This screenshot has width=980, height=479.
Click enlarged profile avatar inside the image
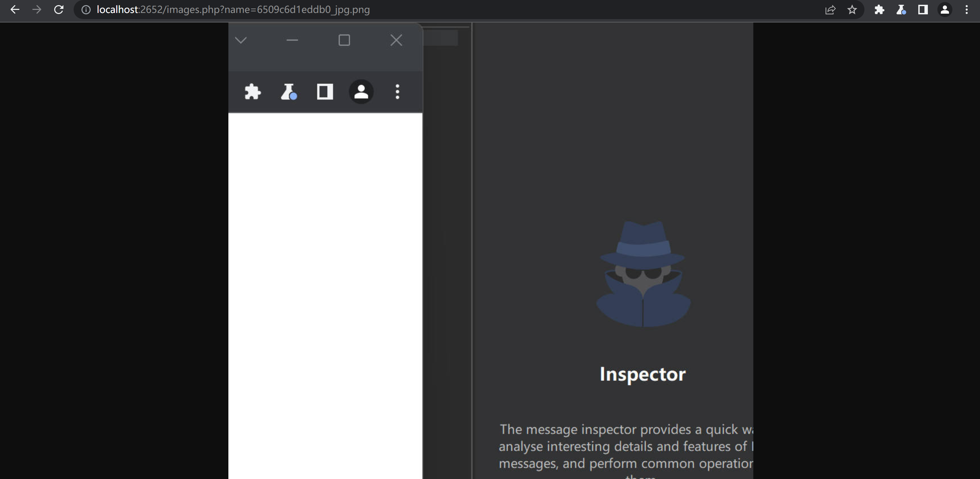pos(361,92)
